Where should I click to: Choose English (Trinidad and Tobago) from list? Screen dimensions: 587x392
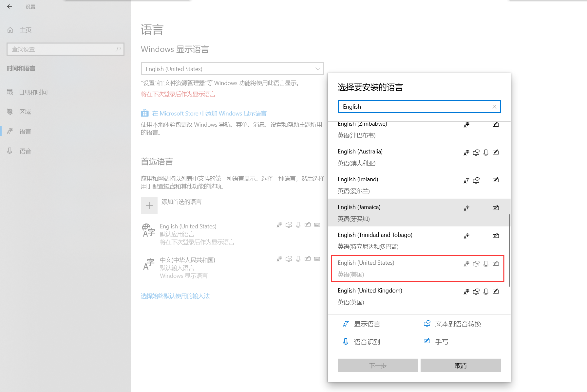click(x=419, y=241)
